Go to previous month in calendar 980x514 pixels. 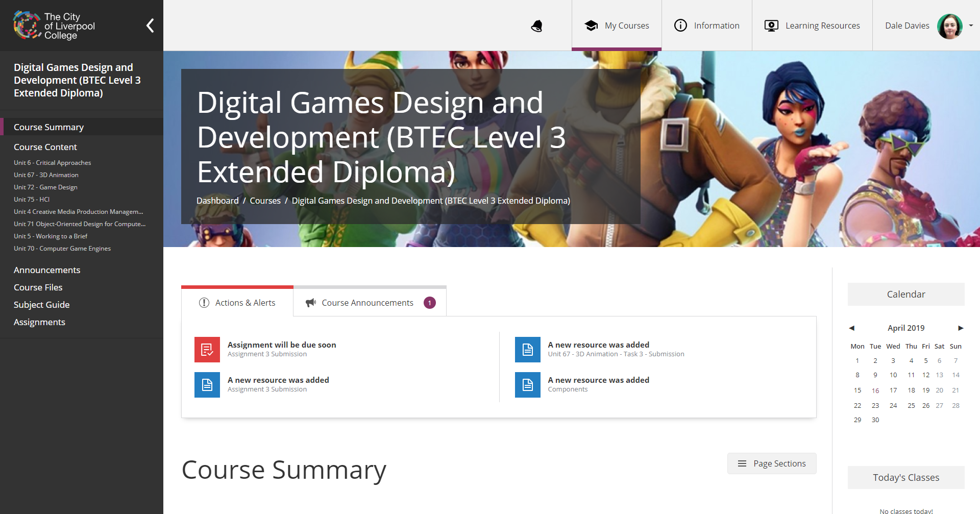pyautogui.click(x=851, y=328)
